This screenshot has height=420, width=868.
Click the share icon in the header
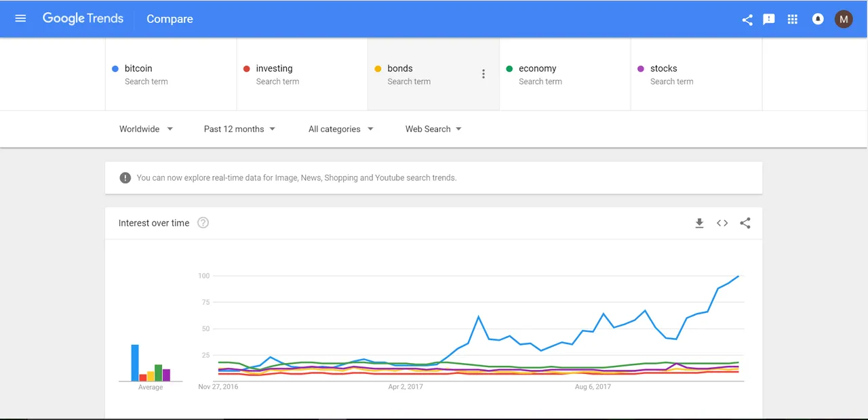coord(747,19)
